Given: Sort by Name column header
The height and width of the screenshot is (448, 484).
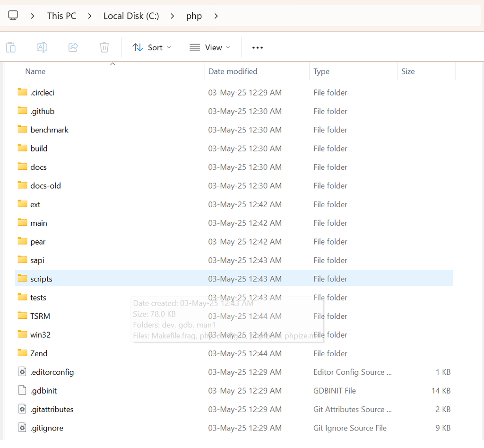Looking at the screenshot, I should tap(35, 71).
